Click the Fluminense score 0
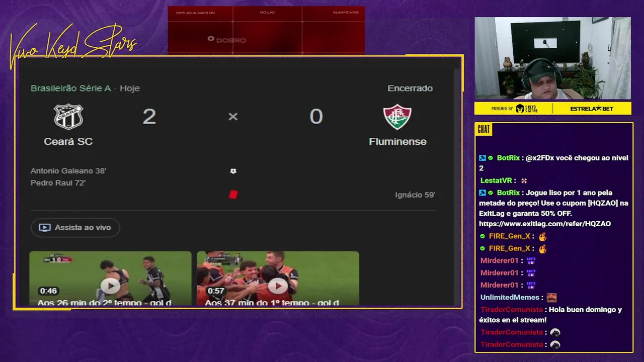 (316, 117)
